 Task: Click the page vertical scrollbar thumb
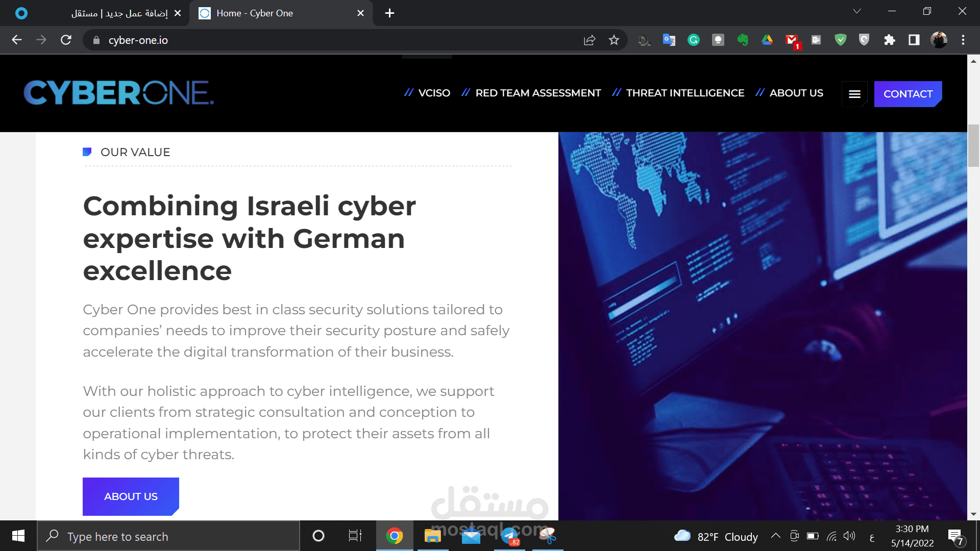coord(973,145)
